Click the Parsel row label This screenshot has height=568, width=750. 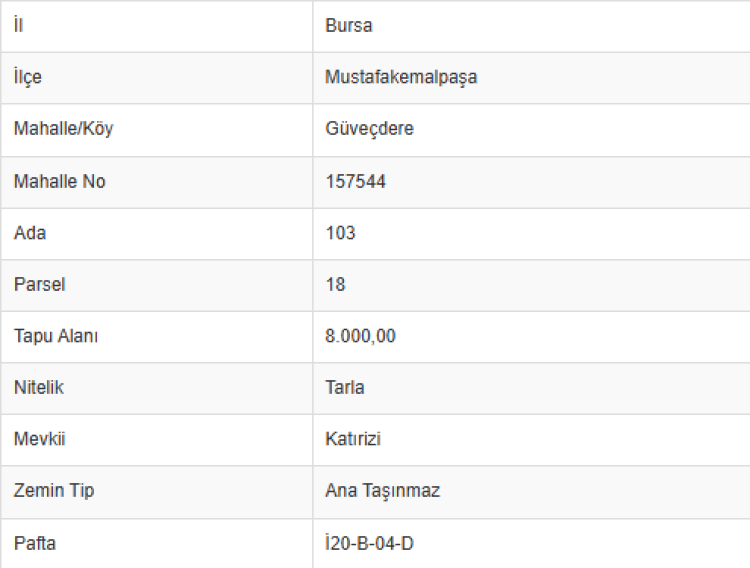tap(39, 285)
